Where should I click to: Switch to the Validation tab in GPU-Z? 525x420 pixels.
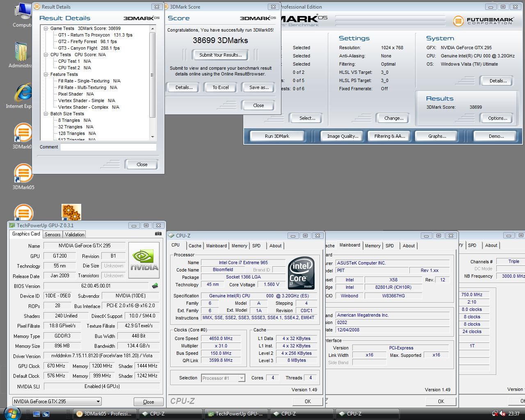[75, 235]
